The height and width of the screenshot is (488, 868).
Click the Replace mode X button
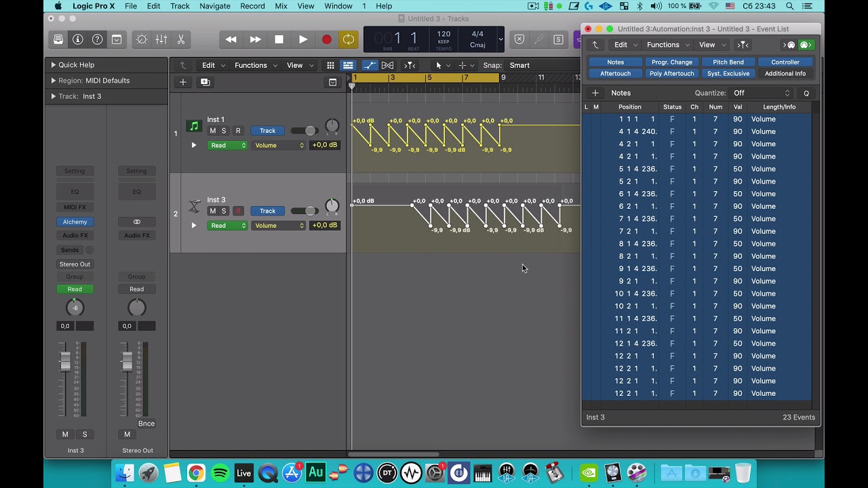[x=519, y=39]
